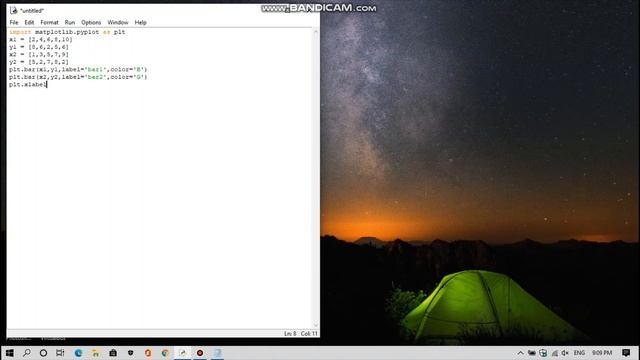Image resolution: width=640 pixels, height=360 pixels.
Task: Click the scroll up arrow of editor scrollbar
Action: pyautogui.click(x=316, y=32)
